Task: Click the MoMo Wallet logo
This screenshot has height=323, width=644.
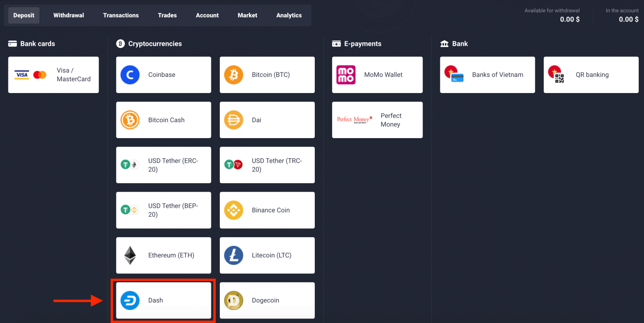Action: point(346,75)
